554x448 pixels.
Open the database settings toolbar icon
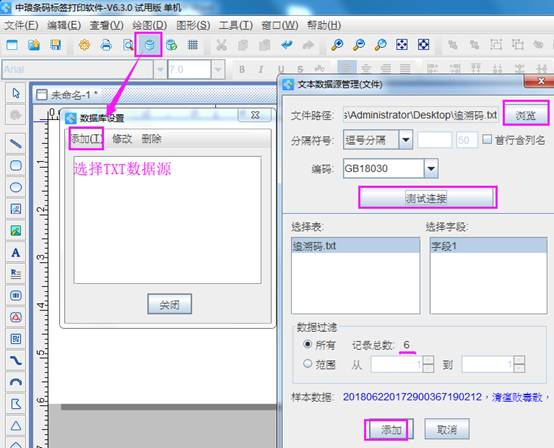(149, 45)
